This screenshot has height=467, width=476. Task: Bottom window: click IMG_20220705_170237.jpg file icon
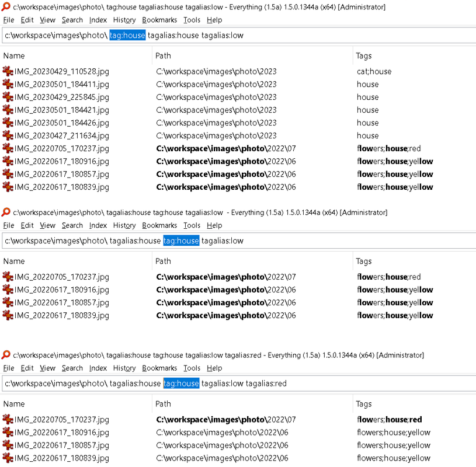point(8,419)
